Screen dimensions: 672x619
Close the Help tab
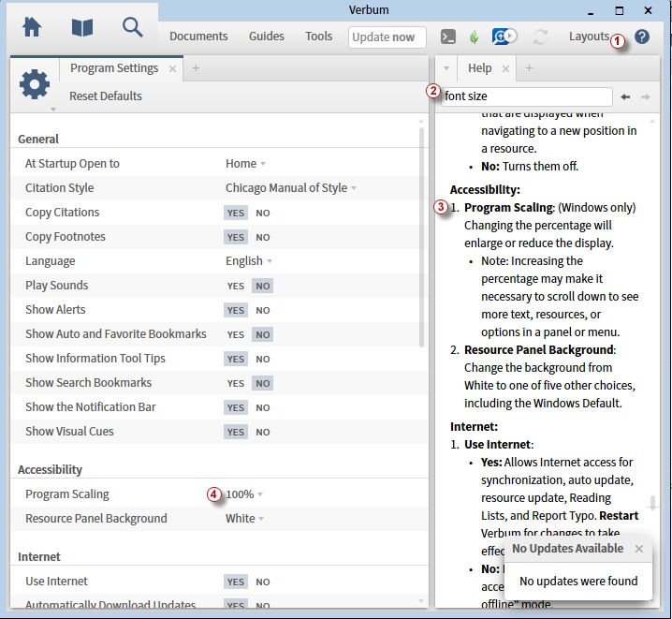505,68
